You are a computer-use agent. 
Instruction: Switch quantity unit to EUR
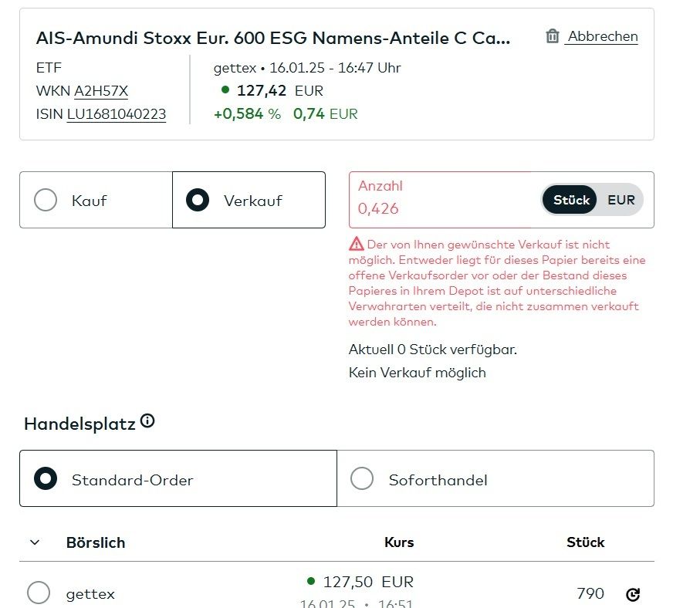pos(621,200)
